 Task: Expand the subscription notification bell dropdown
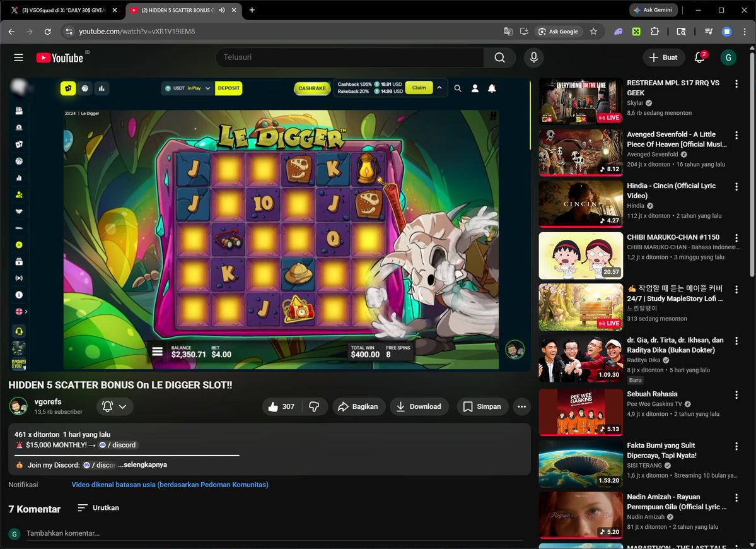[115, 406]
